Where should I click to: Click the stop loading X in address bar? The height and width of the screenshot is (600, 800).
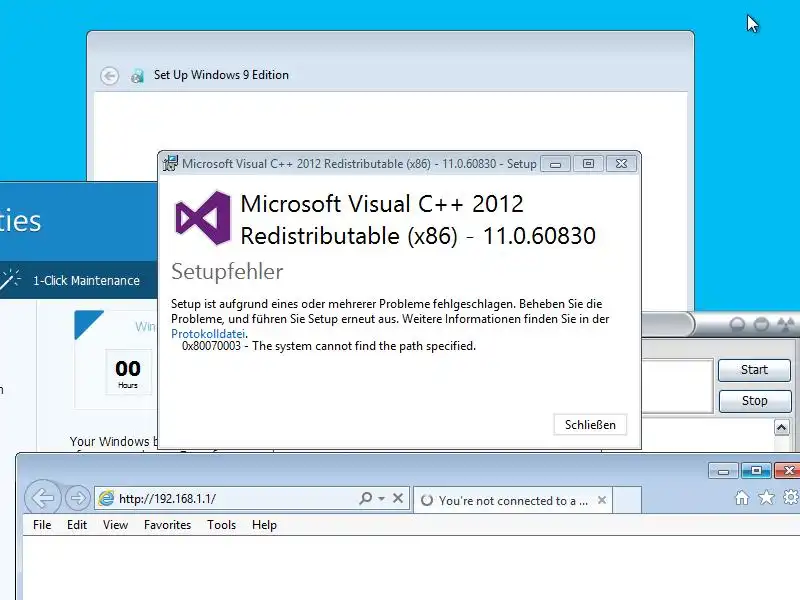(x=398, y=498)
